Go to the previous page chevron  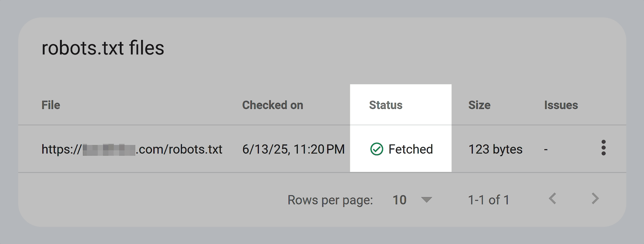point(552,198)
